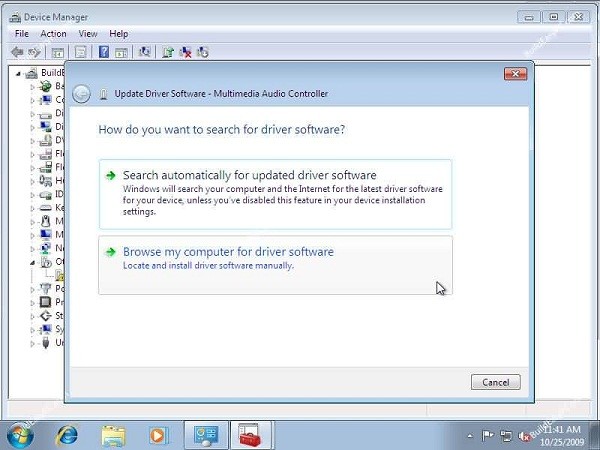Click the Disable device toolbar icon
The width and height of the screenshot is (600, 450).
click(x=203, y=52)
